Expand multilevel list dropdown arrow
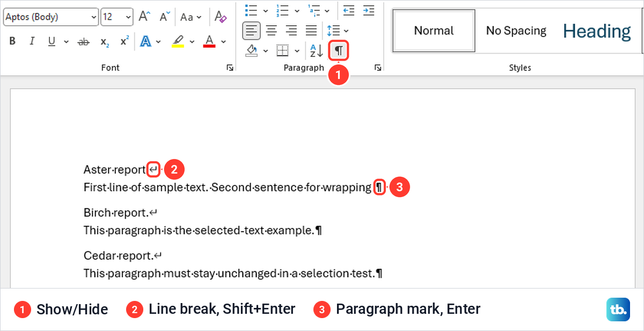 (x=327, y=10)
